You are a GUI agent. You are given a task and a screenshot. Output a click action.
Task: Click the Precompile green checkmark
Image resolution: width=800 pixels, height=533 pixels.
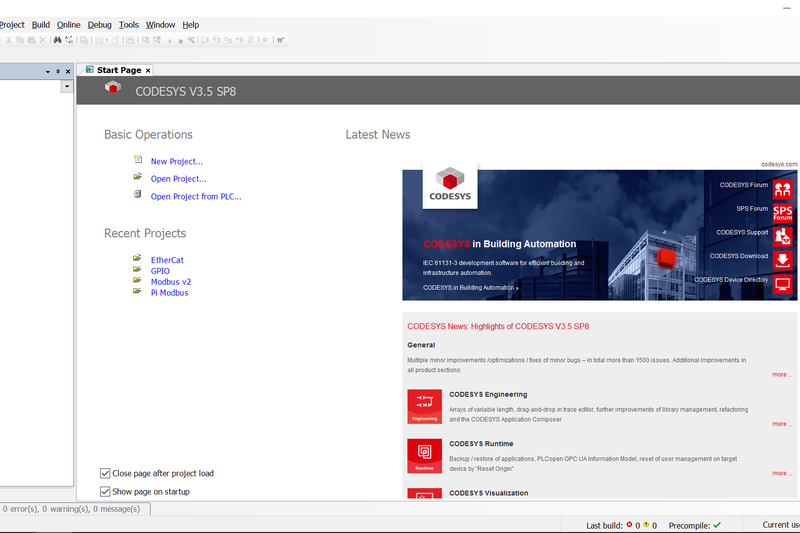(x=717, y=525)
